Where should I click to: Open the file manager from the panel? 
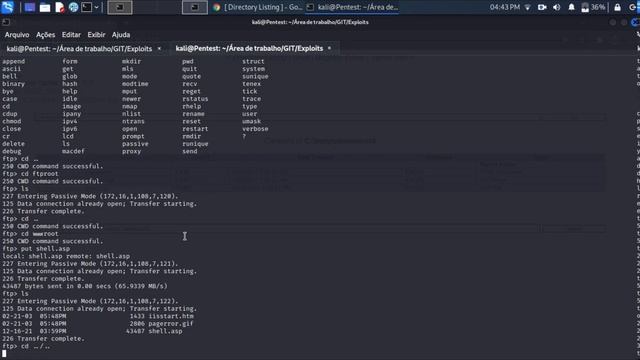coord(45,7)
